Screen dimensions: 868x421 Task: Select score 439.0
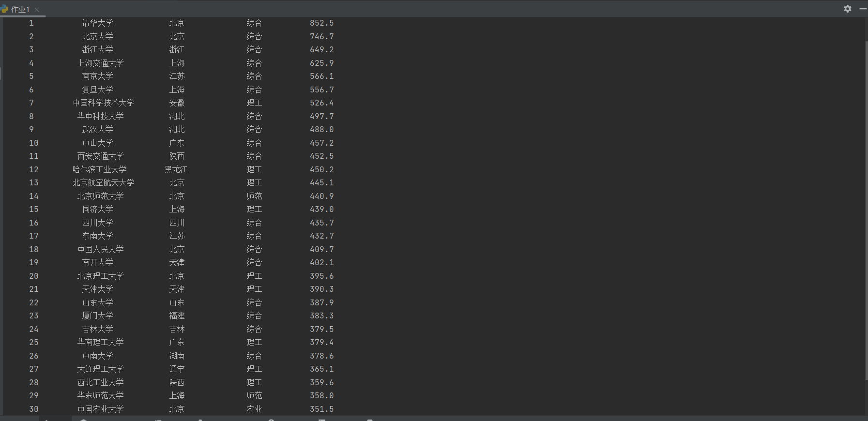pos(322,209)
